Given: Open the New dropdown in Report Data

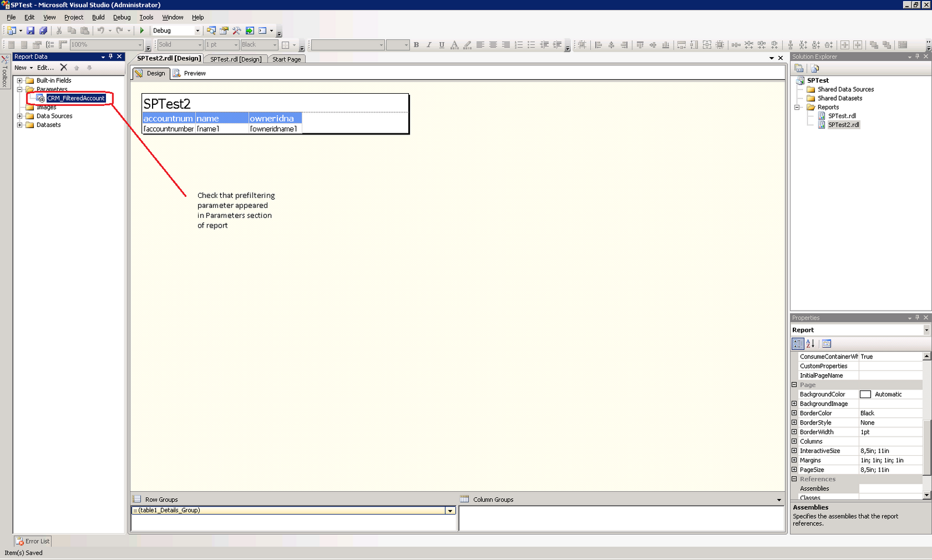Looking at the screenshot, I should click(24, 68).
